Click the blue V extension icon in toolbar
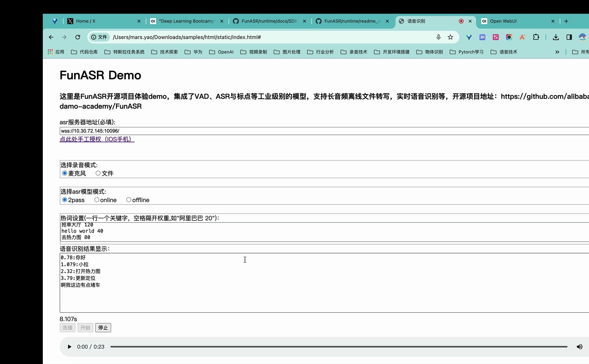This screenshot has height=364, width=589. (469, 37)
